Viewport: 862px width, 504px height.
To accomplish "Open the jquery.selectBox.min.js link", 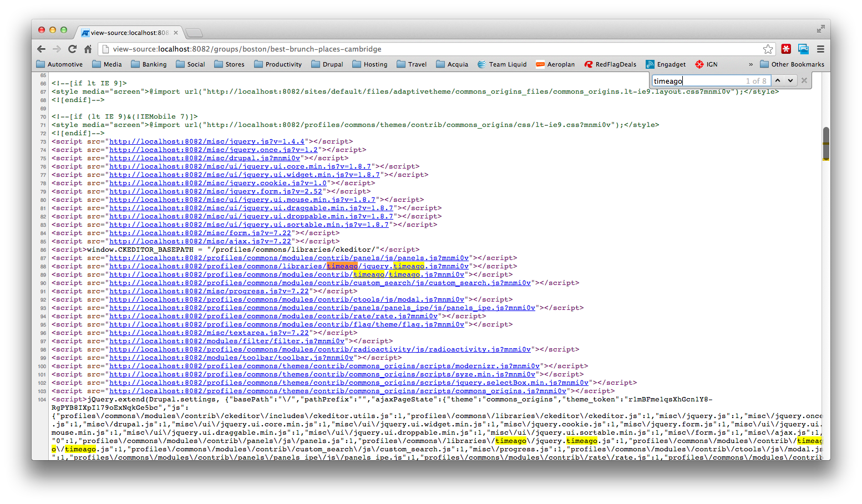I will pyautogui.click(x=349, y=383).
